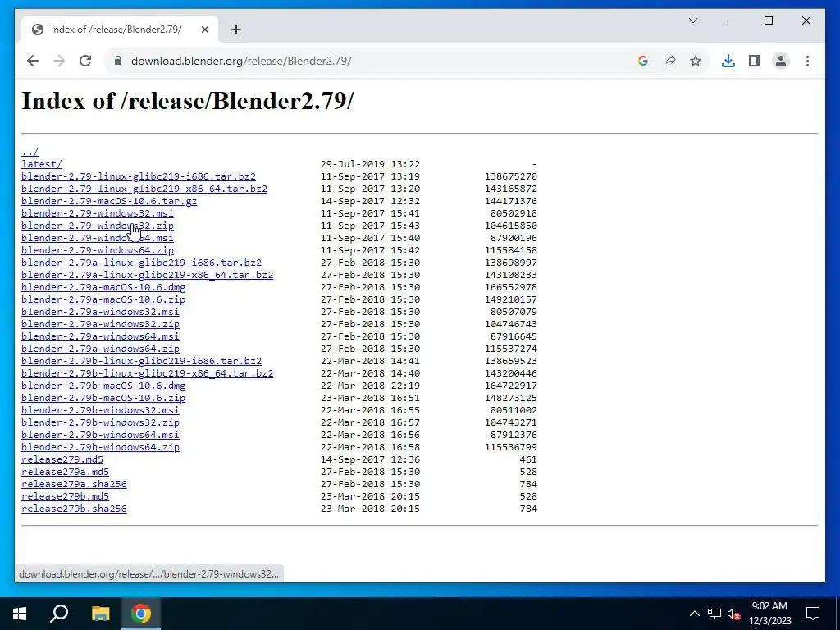The width and height of the screenshot is (840, 630).
Task: Download blender-2.79a-linux-glibc219-i686.tar.bz2
Action: coord(141,262)
